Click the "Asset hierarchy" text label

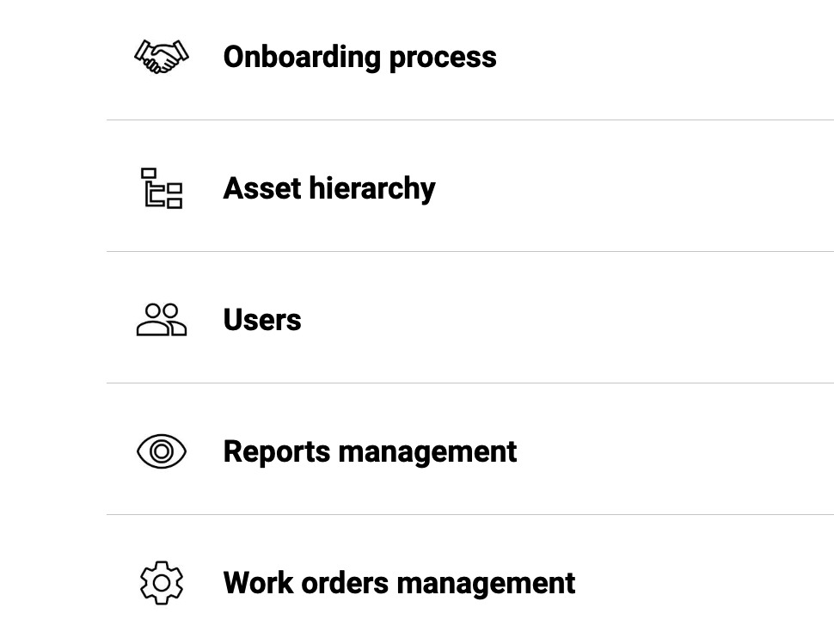[x=328, y=188]
